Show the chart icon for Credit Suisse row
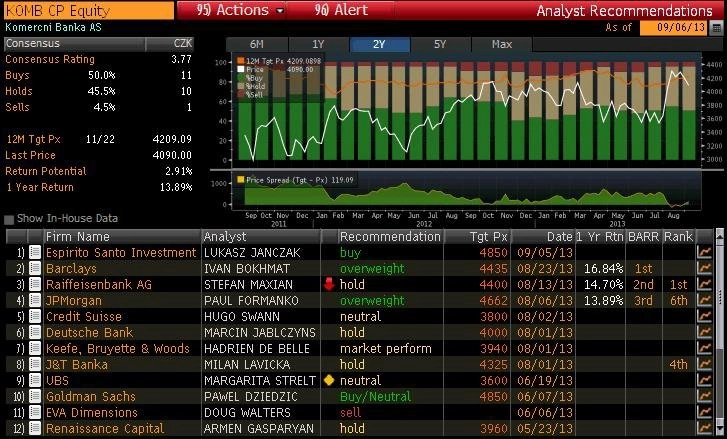 point(704,316)
